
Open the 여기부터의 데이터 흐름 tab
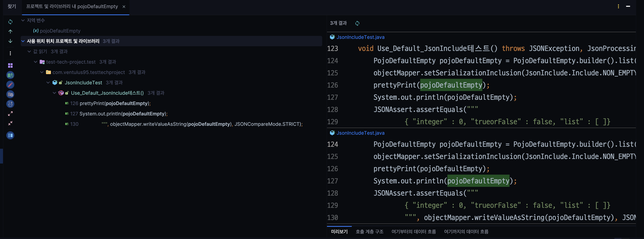coord(414,231)
